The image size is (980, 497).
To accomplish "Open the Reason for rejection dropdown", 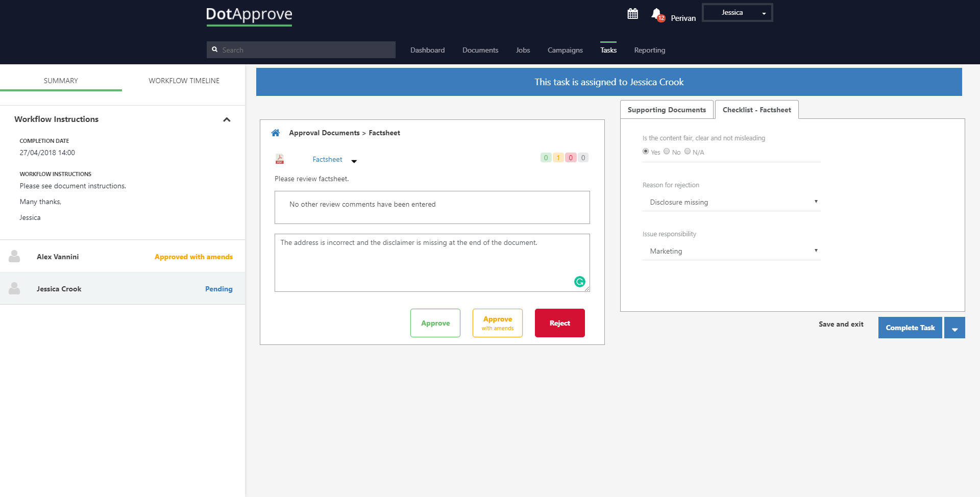I will (731, 202).
